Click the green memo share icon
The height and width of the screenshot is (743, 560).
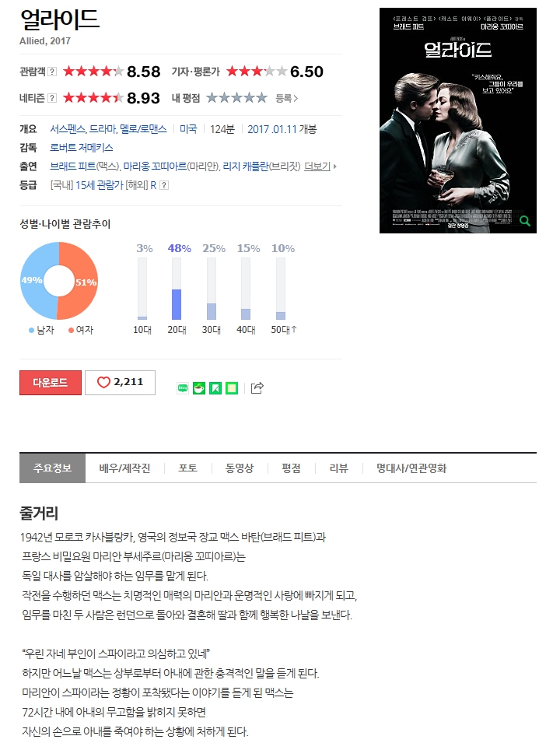(232, 388)
